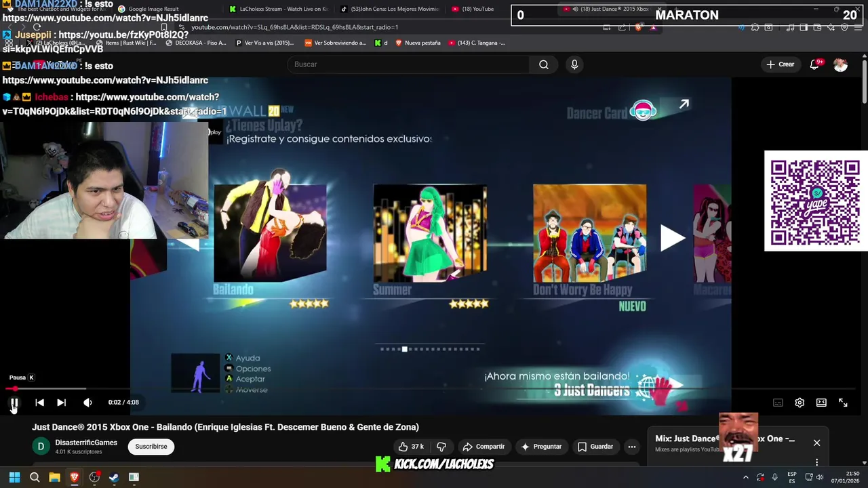This screenshot has width=868, height=488.
Task: Switch to the John Cena video tab
Action: point(390,9)
